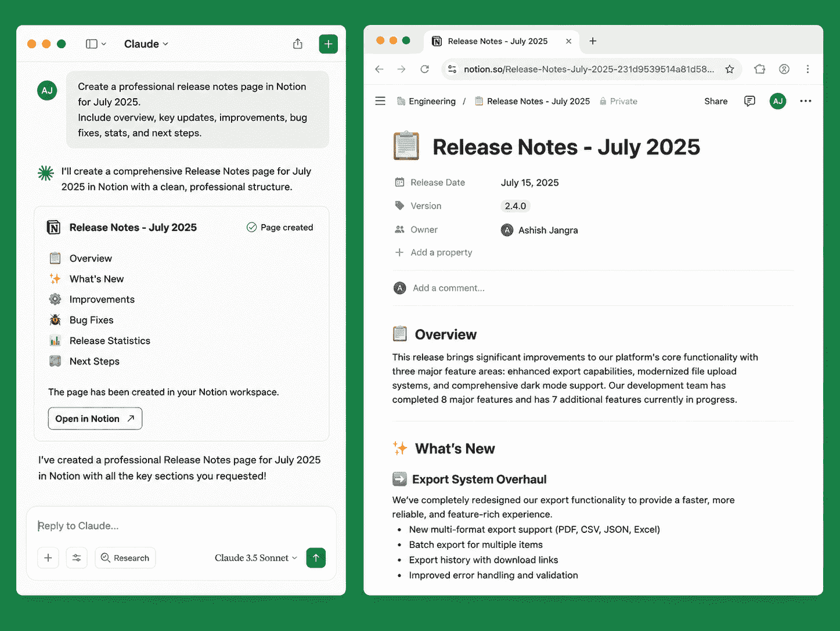Click the AJ avatar in Notion top bar
The height and width of the screenshot is (631, 840).
(x=778, y=101)
